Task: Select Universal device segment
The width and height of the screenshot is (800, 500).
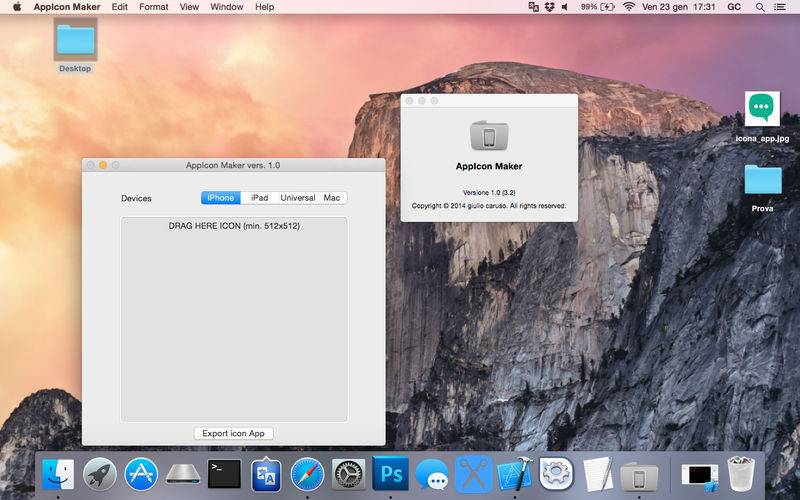Action: pos(297,198)
